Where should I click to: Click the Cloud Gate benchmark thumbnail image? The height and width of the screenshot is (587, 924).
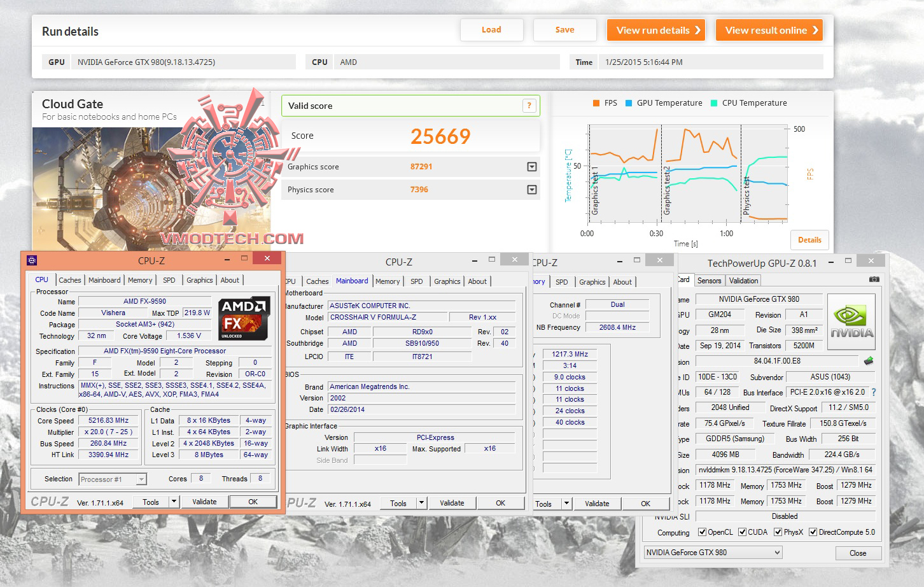coord(151,190)
